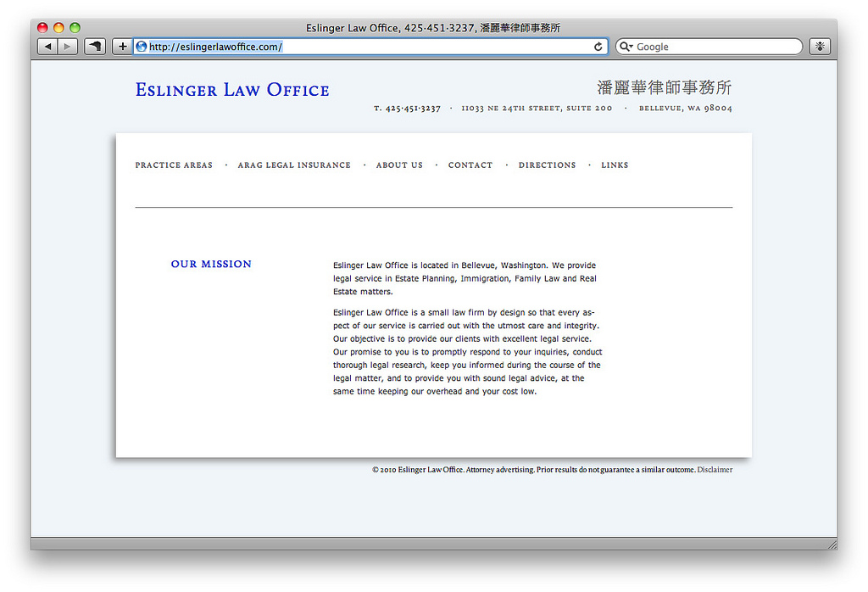Go to ARAG Legal Insurance page
This screenshot has height=592, width=868.
pyautogui.click(x=294, y=165)
